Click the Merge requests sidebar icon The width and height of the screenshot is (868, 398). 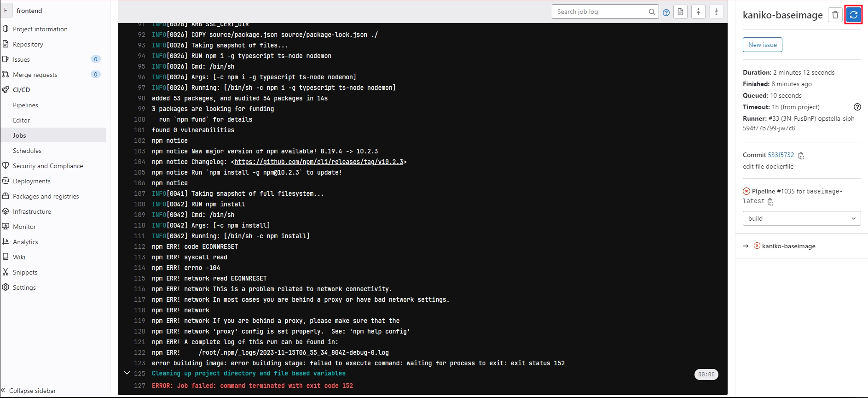[6, 74]
